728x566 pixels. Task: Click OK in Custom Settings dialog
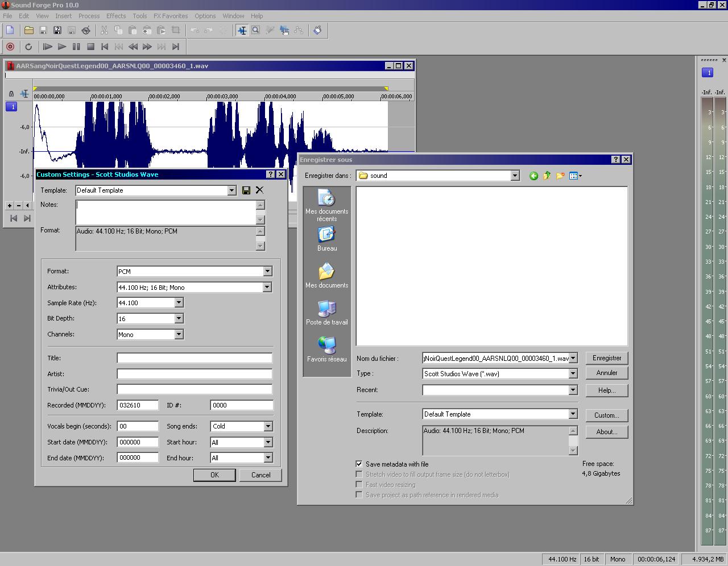pos(214,475)
